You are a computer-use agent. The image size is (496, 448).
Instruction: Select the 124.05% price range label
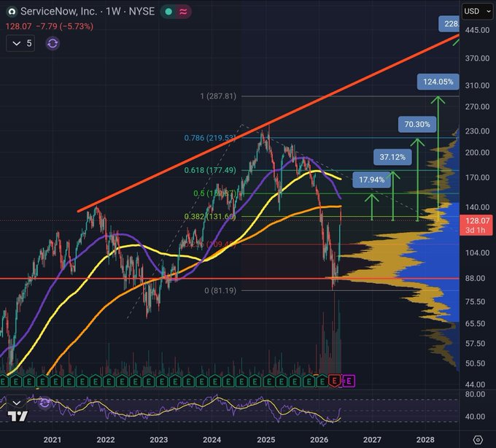(438, 82)
